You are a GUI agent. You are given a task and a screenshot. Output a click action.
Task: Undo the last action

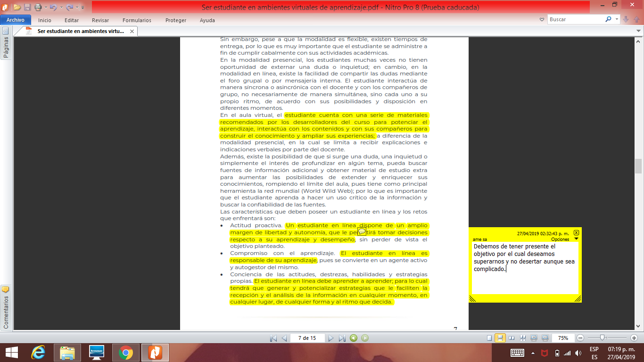pos(52,7)
